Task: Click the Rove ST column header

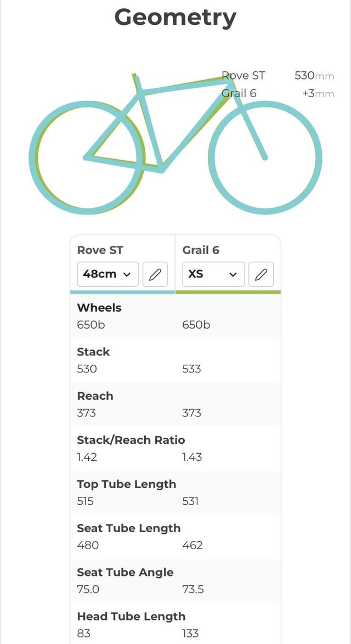Action: click(100, 250)
